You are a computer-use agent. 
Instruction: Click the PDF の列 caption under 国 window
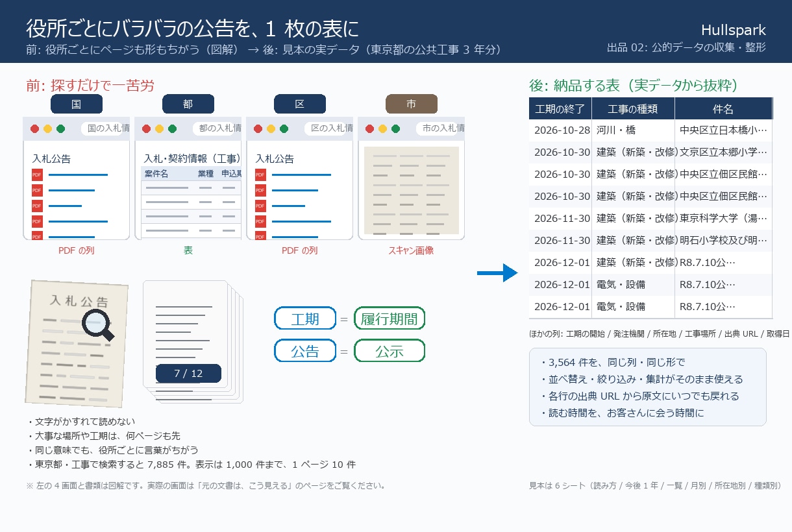point(76,250)
